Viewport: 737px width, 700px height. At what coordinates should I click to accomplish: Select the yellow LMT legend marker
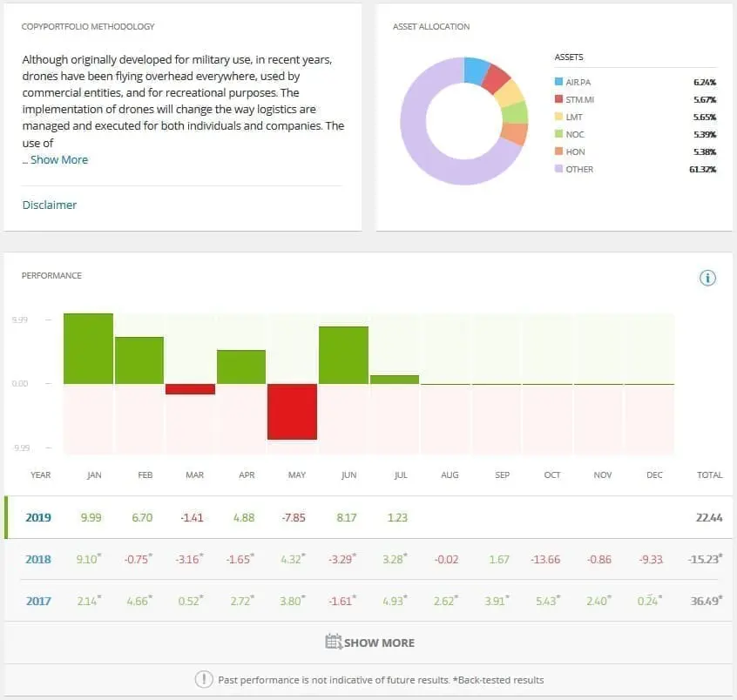[558, 117]
